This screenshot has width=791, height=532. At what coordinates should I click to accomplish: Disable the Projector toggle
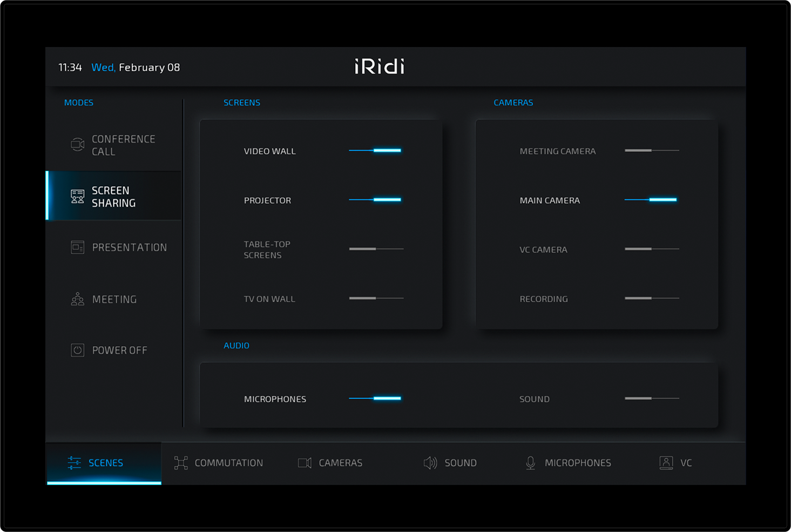point(376,200)
